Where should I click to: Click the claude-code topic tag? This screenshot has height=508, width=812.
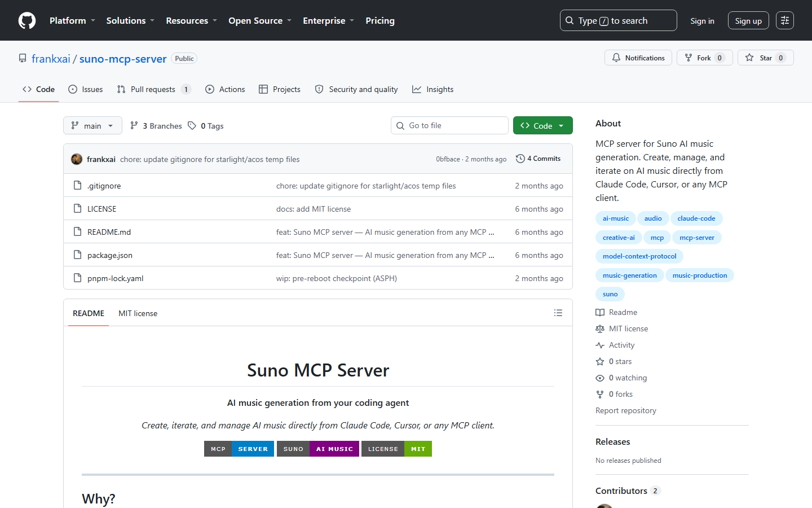(696, 218)
